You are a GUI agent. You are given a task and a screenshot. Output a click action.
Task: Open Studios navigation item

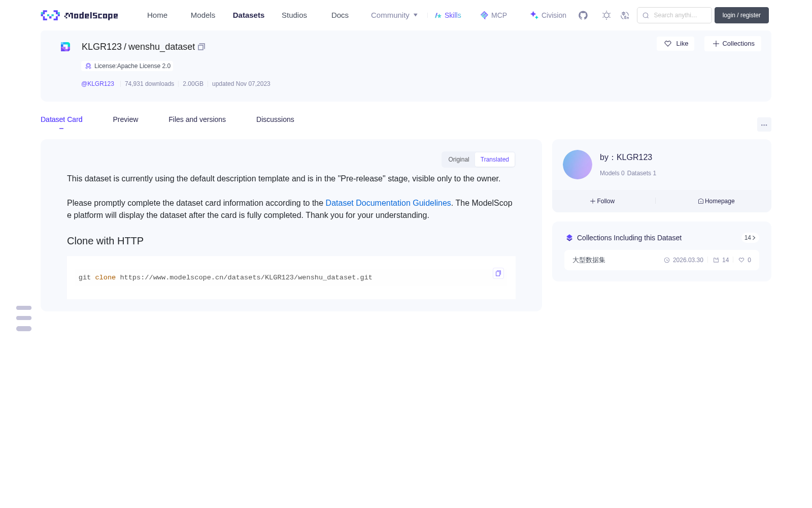point(294,15)
